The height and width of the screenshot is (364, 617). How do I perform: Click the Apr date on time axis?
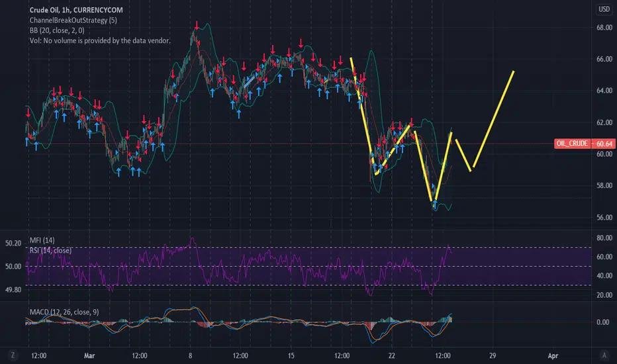pyautogui.click(x=553, y=356)
